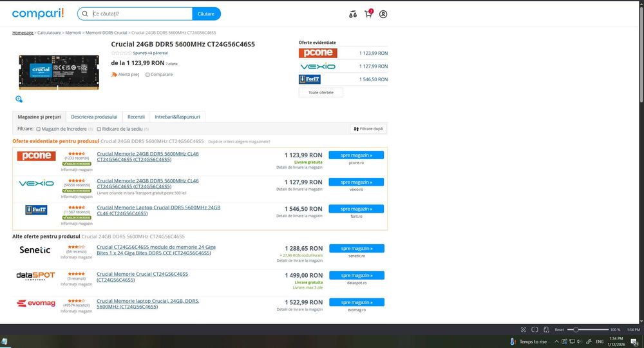Click spre magazin button for evomag.ro
This screenshot has height=348, width=644.
[x=357, y=302]
